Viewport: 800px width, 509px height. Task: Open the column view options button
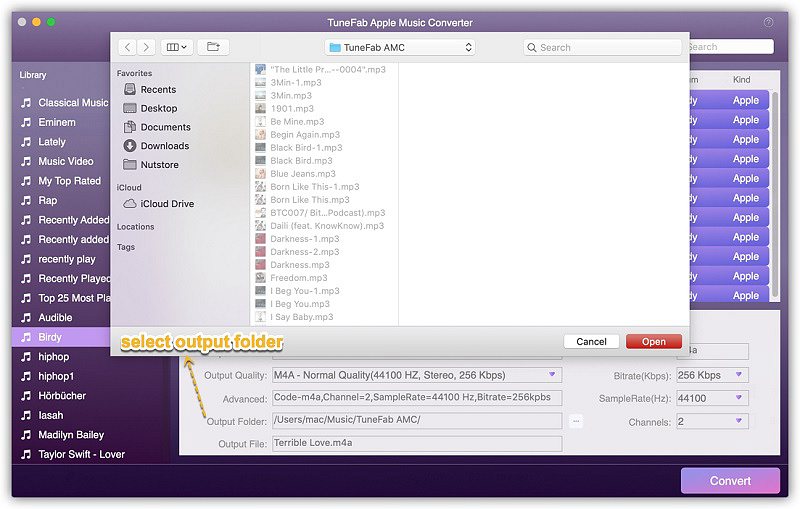click(176, 47)
